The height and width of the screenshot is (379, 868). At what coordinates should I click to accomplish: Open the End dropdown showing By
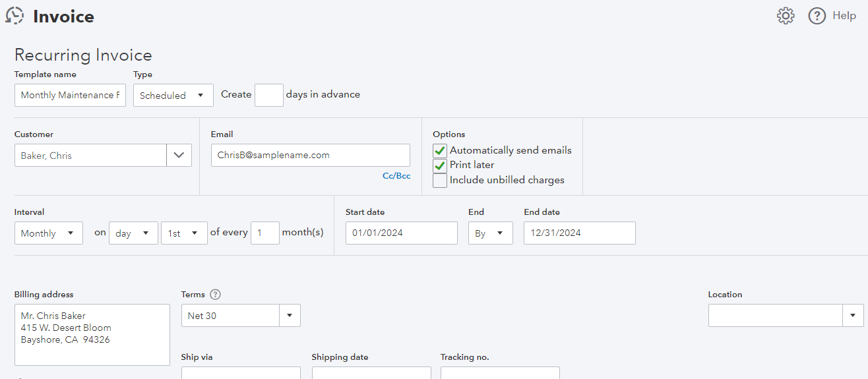(490, 233)
